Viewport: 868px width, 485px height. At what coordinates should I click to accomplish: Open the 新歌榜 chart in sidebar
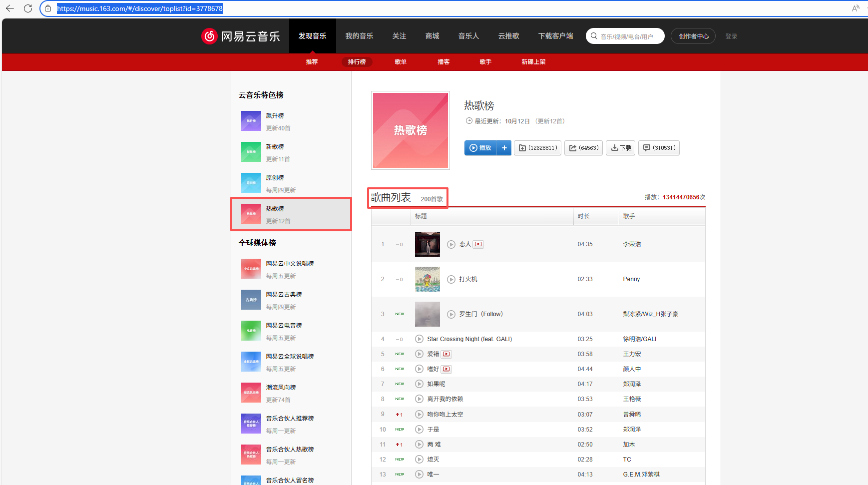point(291,152)
